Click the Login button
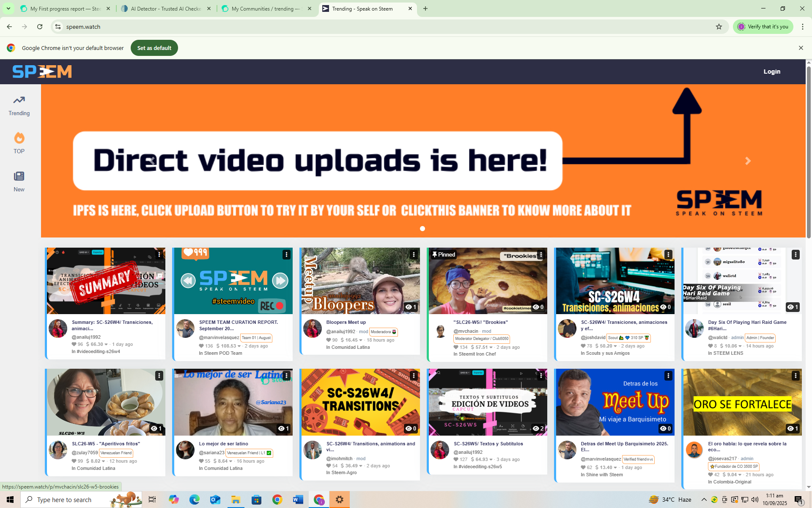Viewport: 812px width, 508px height. coord(771,72)
